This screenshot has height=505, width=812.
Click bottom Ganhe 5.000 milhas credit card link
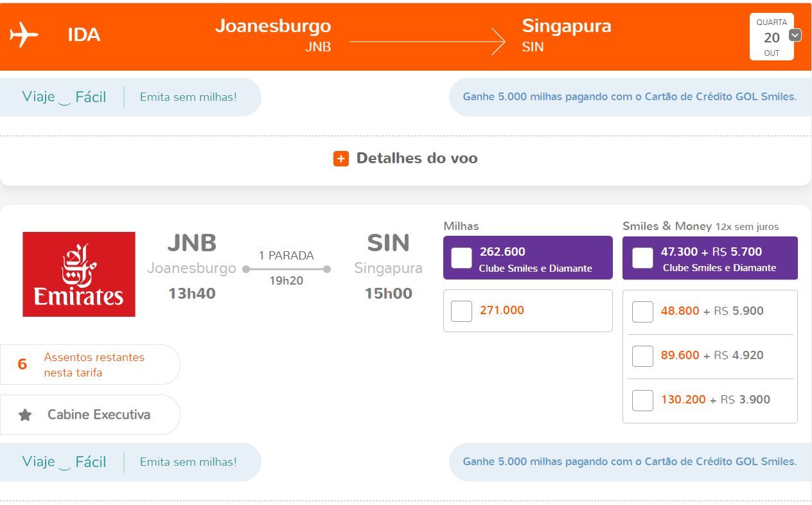pos(630,462)
